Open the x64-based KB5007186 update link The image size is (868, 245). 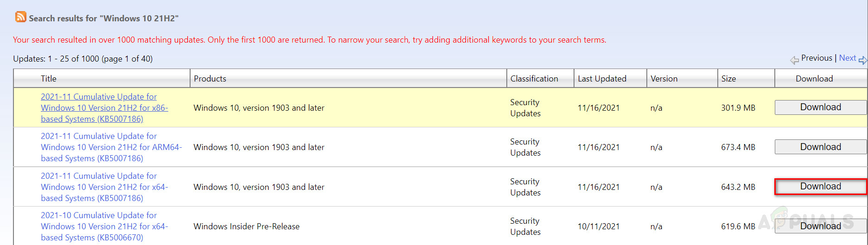[104, 187]
